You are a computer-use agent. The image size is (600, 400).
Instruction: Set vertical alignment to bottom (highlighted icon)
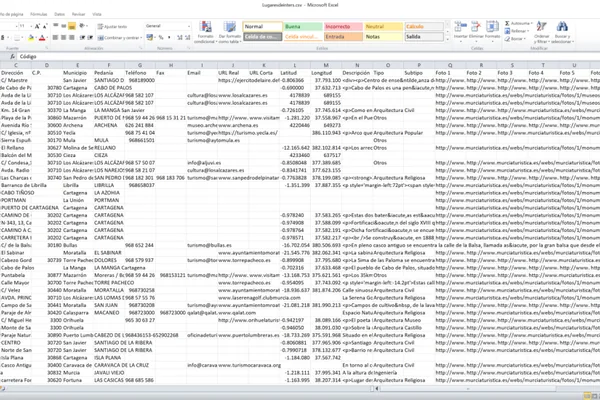(72, 26)
